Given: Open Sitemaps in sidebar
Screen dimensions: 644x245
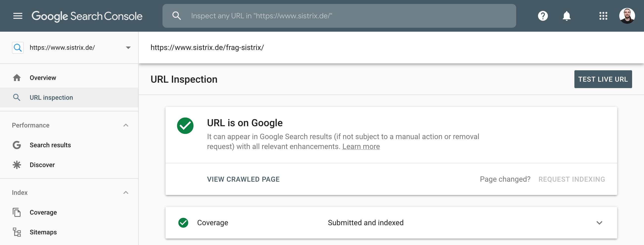Looking at the screenshot, I should tap(69, 232).
